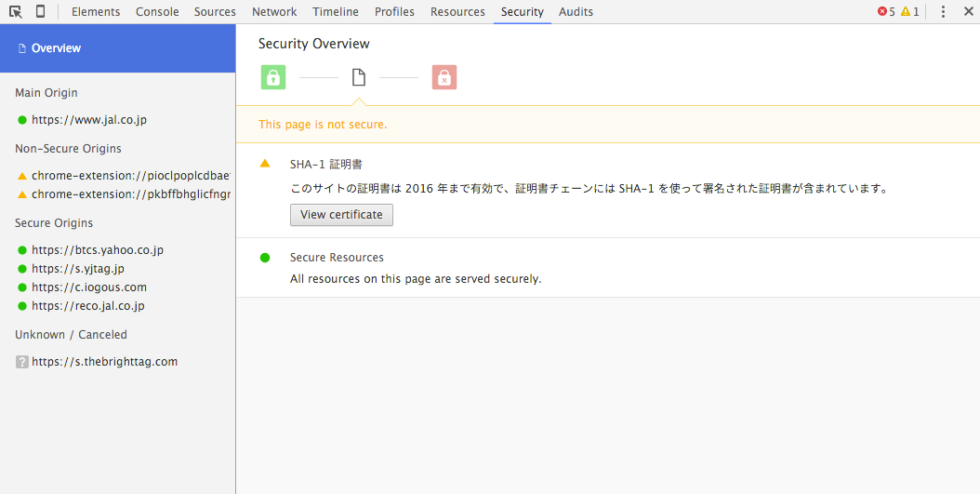Switch to the Console tab
This screenshot has height=494, width=980.
[157, 12]
